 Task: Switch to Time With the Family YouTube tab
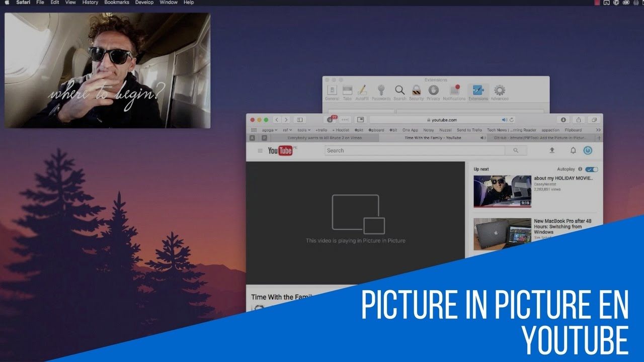pos(433,138)
